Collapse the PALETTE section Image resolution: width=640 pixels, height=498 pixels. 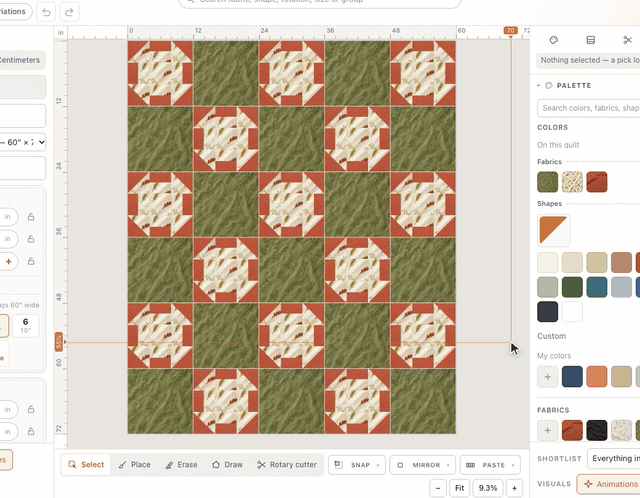click(538, 85)
